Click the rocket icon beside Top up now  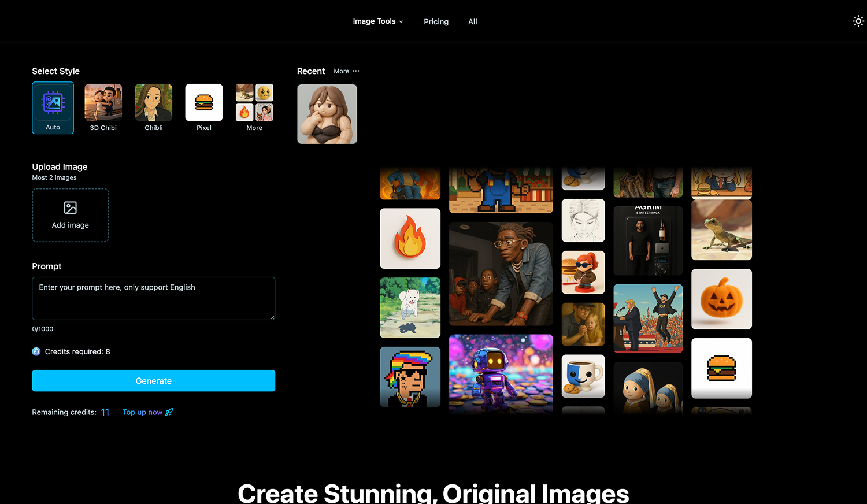pos(168,412)
